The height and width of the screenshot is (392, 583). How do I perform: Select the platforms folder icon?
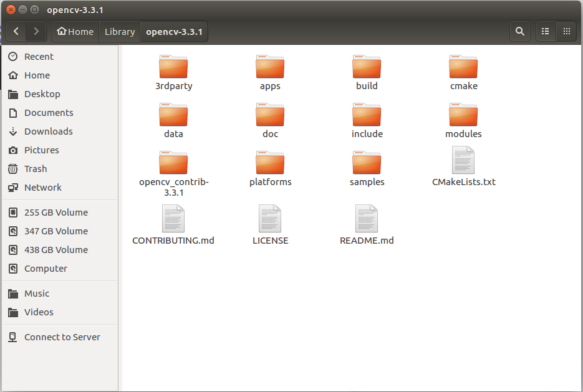point(270,163)
